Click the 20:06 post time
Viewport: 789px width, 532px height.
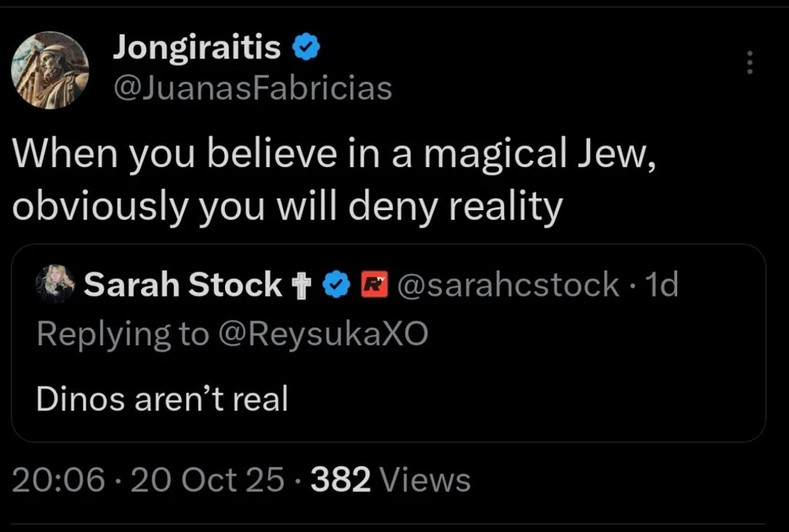(59, 480)
